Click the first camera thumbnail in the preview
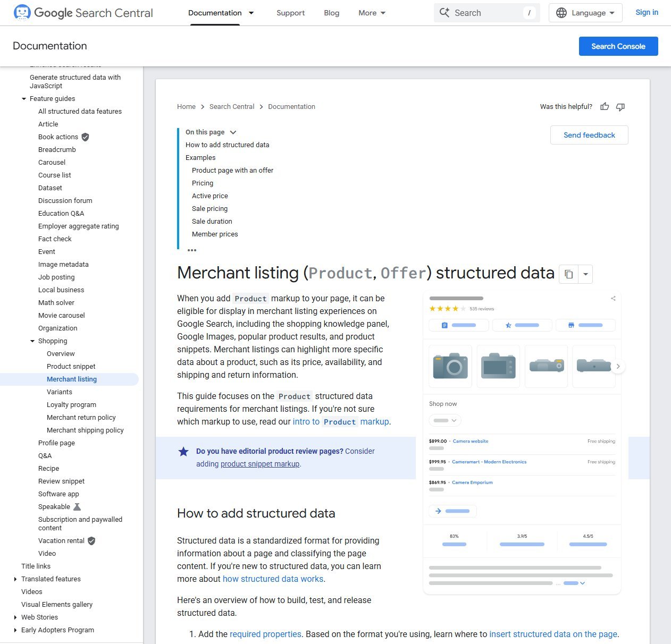 point(450,366)
